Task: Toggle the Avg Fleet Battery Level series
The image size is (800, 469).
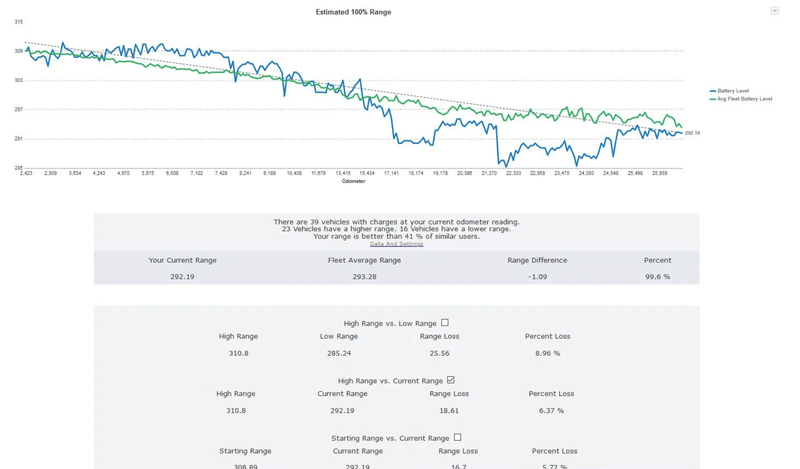Action: pyautogui.click(x=744, y=99)
